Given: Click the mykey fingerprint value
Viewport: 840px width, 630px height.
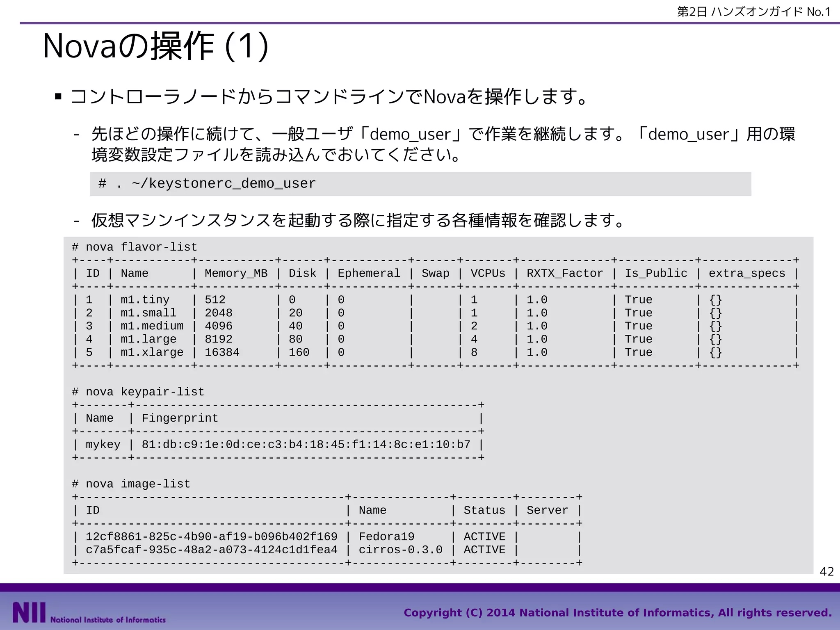Looking at the screenshot, I should coord(306,445).
